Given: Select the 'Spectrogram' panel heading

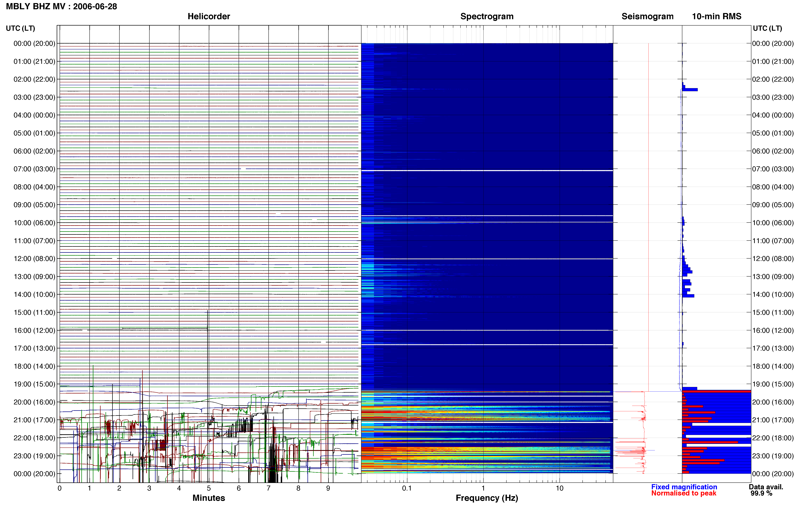Looking at the screenshot, I should (x=487, y=16).
